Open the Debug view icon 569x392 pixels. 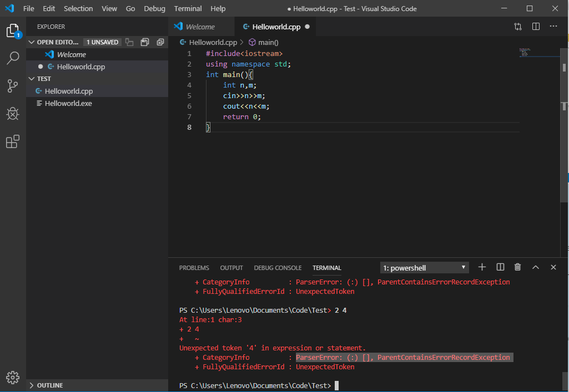[13, 114]
